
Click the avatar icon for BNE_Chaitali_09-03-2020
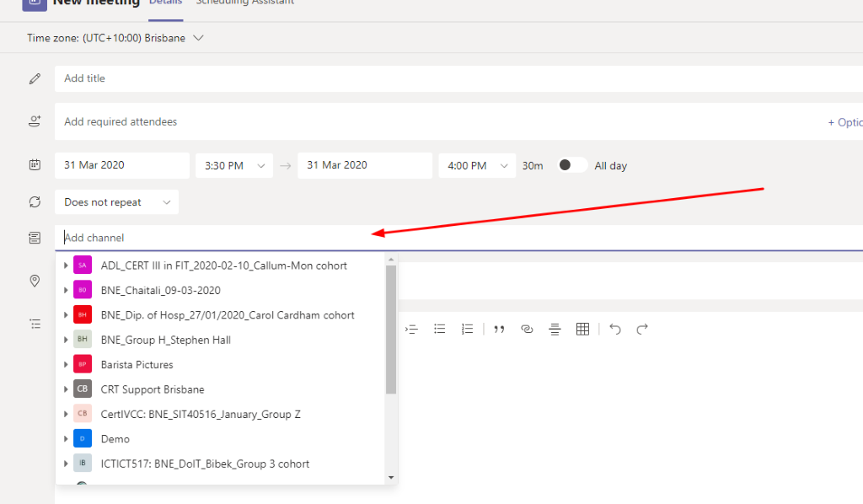click(x=83, y=290)
